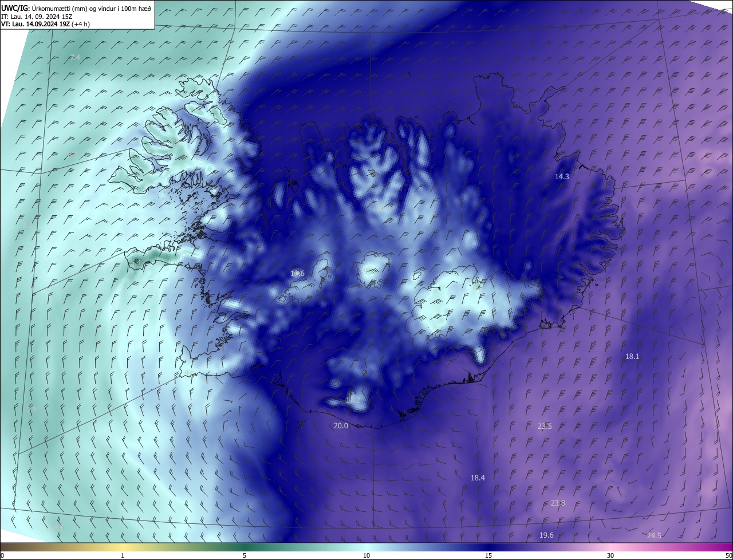Click the 19.6 value label on the map
This screenshot has width=733, height=560.
(546, 535)
